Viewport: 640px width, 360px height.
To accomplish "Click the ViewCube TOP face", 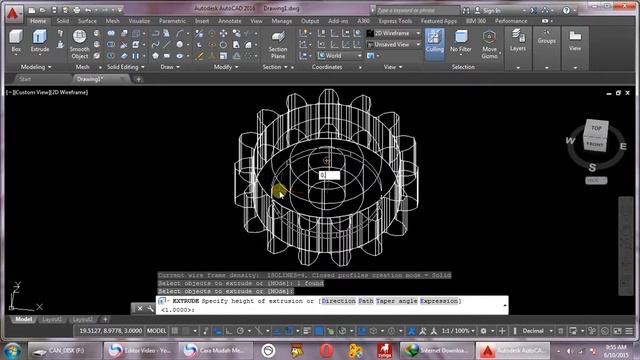I will 596,128.
